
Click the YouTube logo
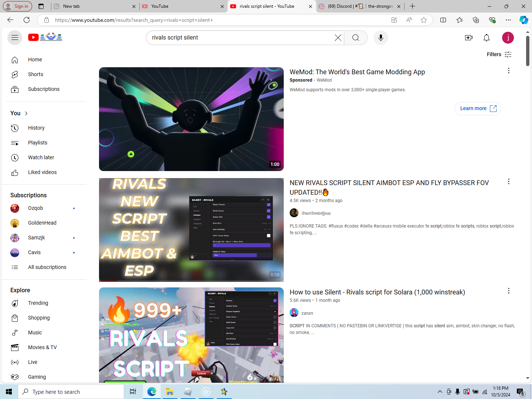pos(45,37)
